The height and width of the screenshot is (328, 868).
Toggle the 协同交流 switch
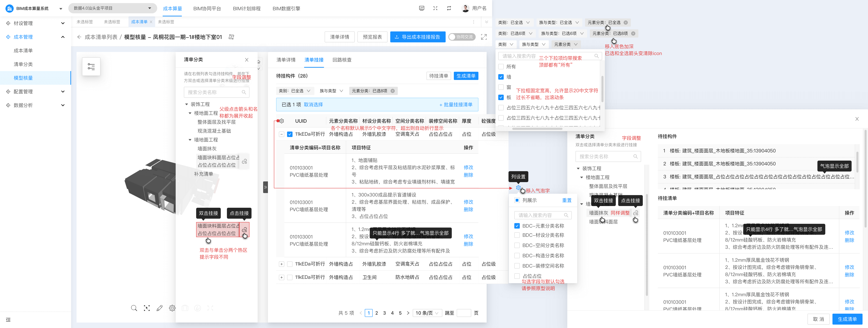coord(462,37)
